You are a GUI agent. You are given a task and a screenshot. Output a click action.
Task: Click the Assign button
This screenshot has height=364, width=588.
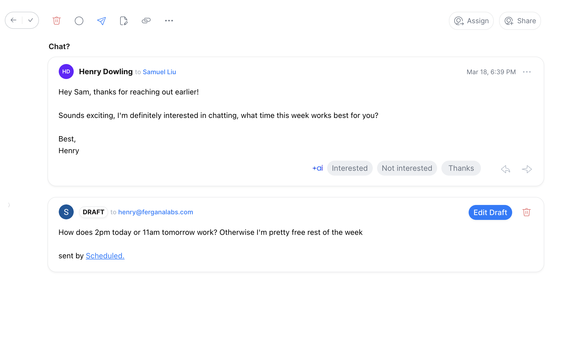point(471,21)
